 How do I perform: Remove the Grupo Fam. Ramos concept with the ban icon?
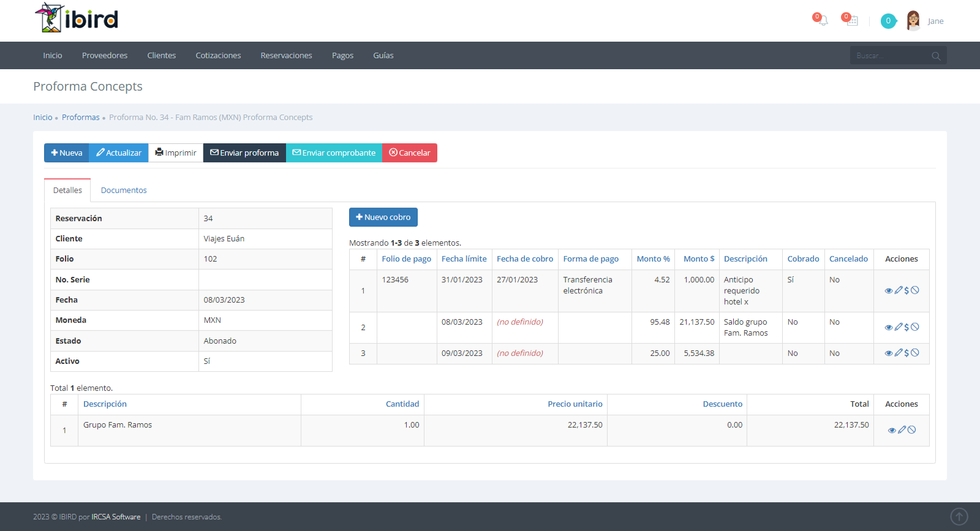coord(911,430)
